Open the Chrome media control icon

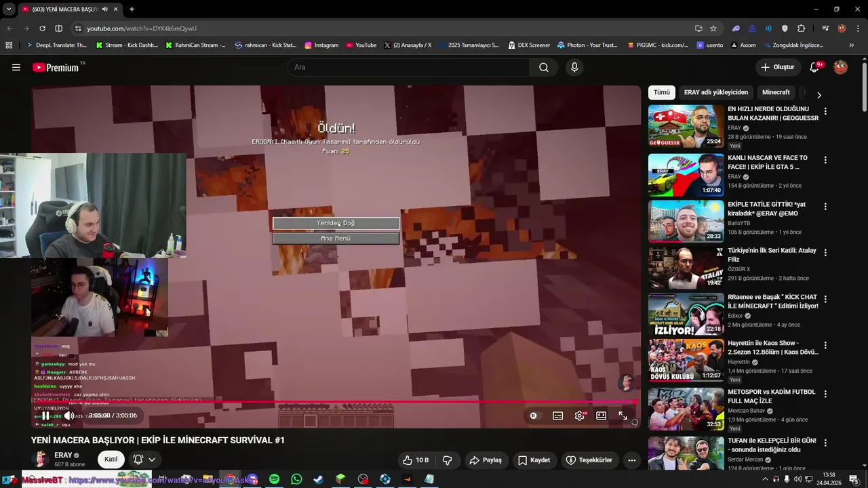tap(825, 28)
